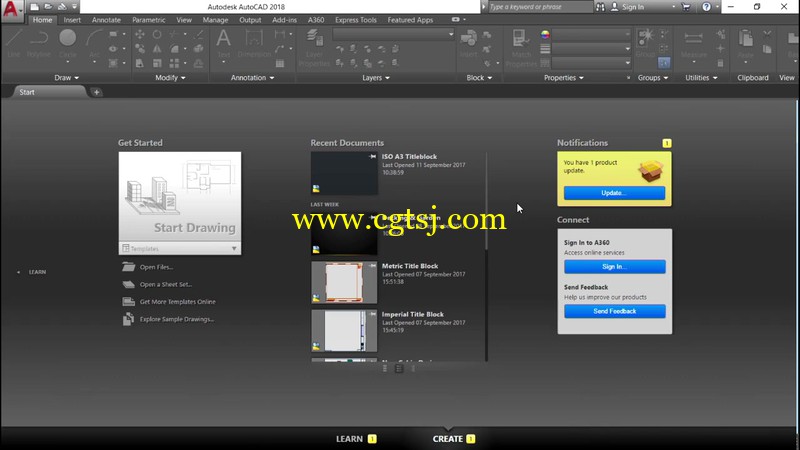Click the Explore Sample Drawings icon
The image size is (800, 450).
(129, 319)
